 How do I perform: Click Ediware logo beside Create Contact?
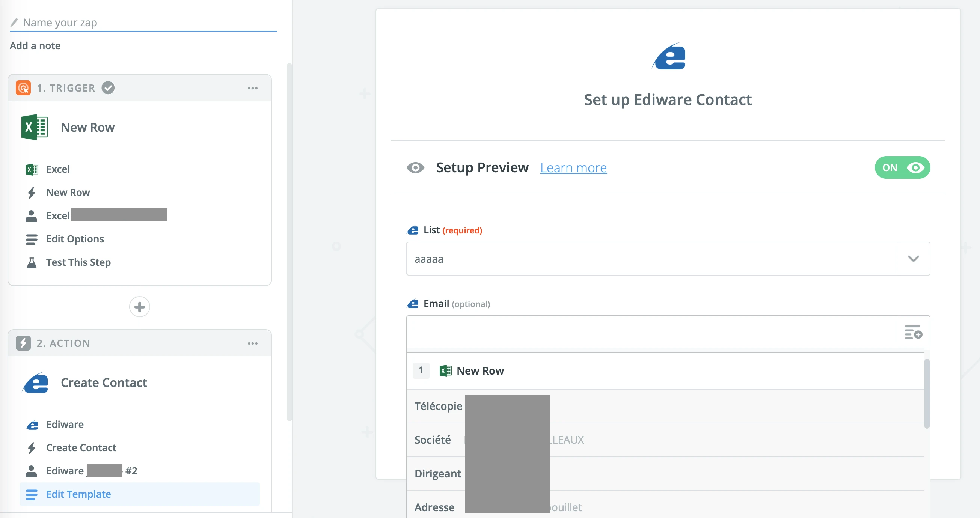click(35, 382)
